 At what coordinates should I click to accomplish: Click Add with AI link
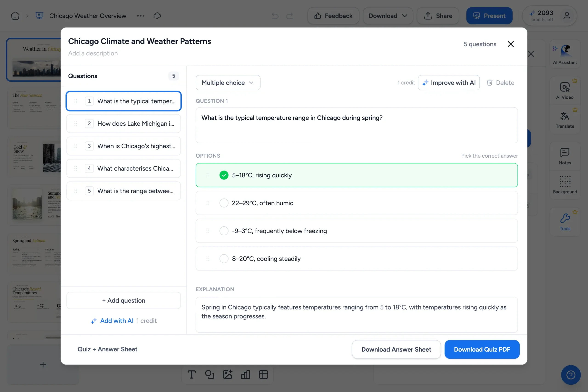[117, 321]
